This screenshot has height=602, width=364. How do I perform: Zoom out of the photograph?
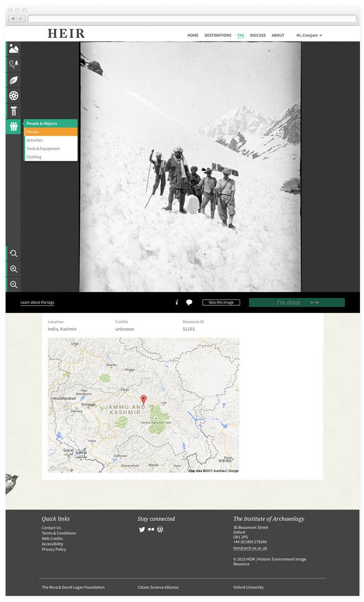[14, 285]
